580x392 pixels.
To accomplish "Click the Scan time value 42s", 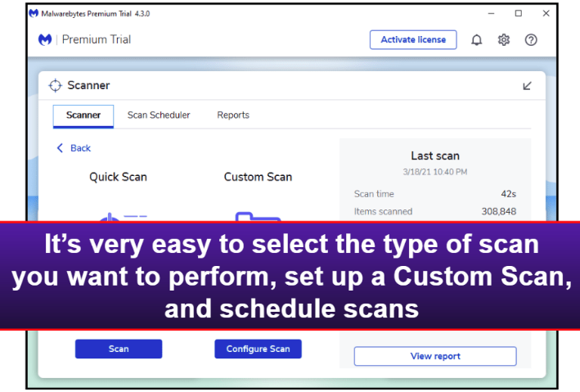I will (509, 194).
